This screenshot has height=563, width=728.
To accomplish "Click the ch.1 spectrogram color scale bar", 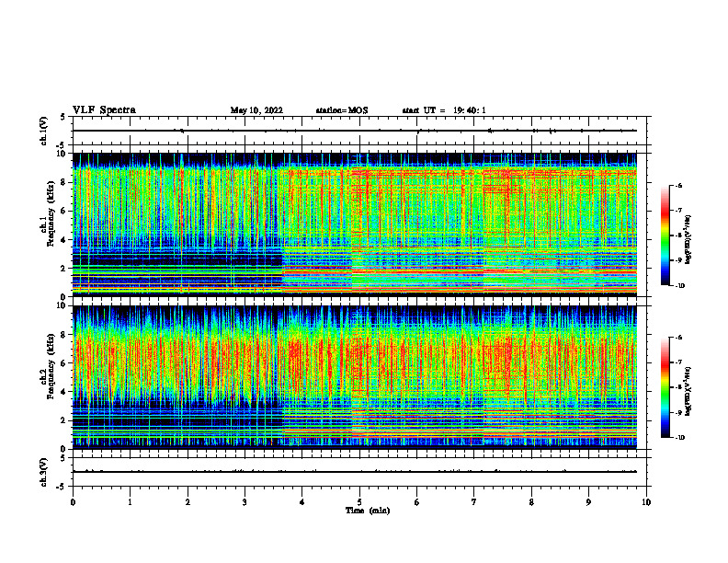I will [x=665, y=236].
